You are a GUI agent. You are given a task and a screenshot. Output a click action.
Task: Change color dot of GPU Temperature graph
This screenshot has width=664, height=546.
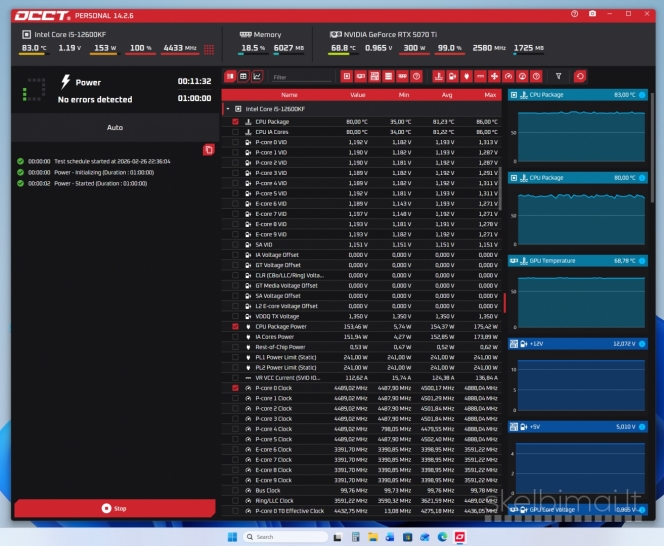click(642, 261)
